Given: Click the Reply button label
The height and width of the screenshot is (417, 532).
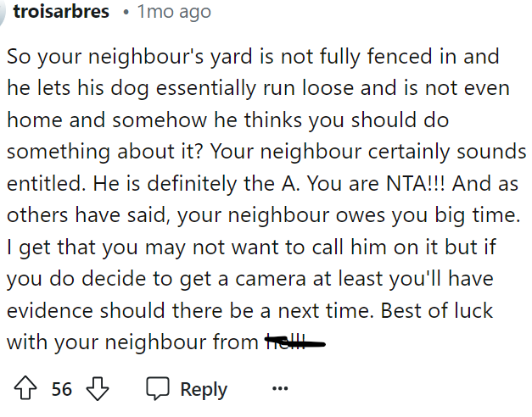Looking at the screenshot, I should (x=204, y=389).
